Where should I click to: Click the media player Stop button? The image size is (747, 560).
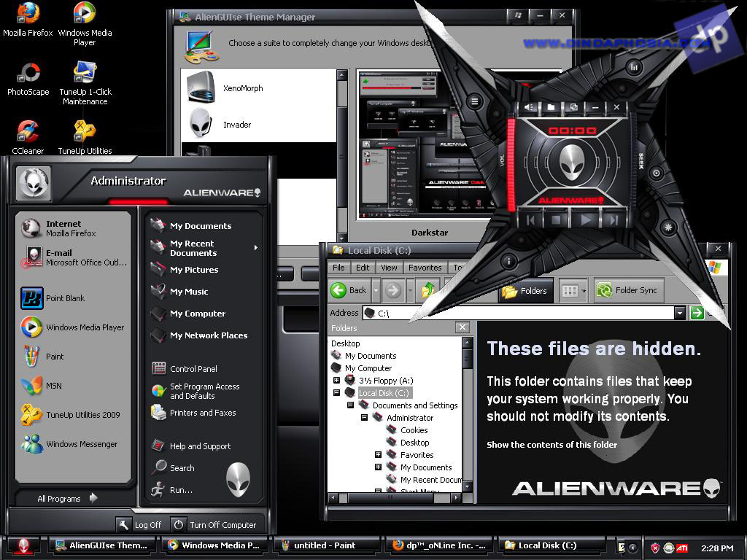click(x=555, y=220)
